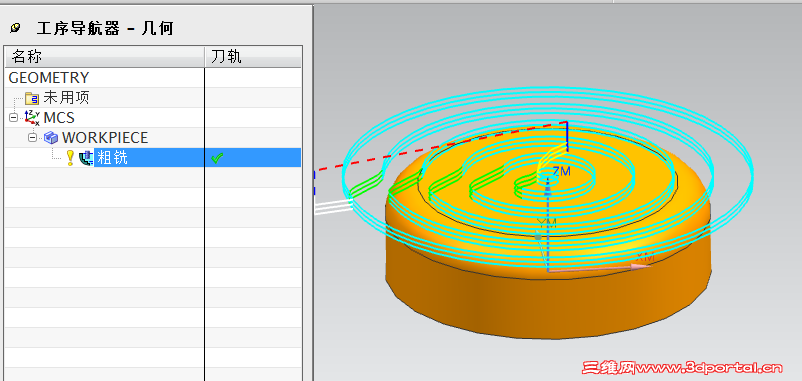Select the 粗铣 operation row
802x381 pixels.
[x=153, y=158]
